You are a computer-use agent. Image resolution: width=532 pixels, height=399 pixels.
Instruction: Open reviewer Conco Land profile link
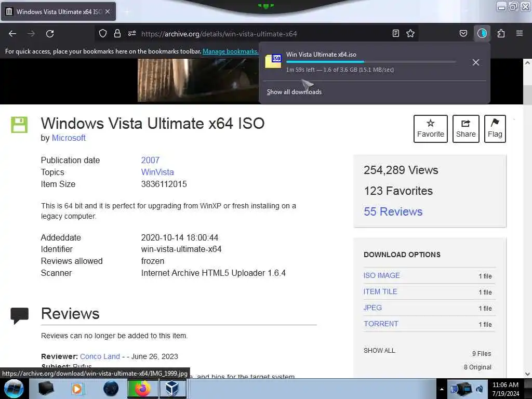tap(100, 356)
